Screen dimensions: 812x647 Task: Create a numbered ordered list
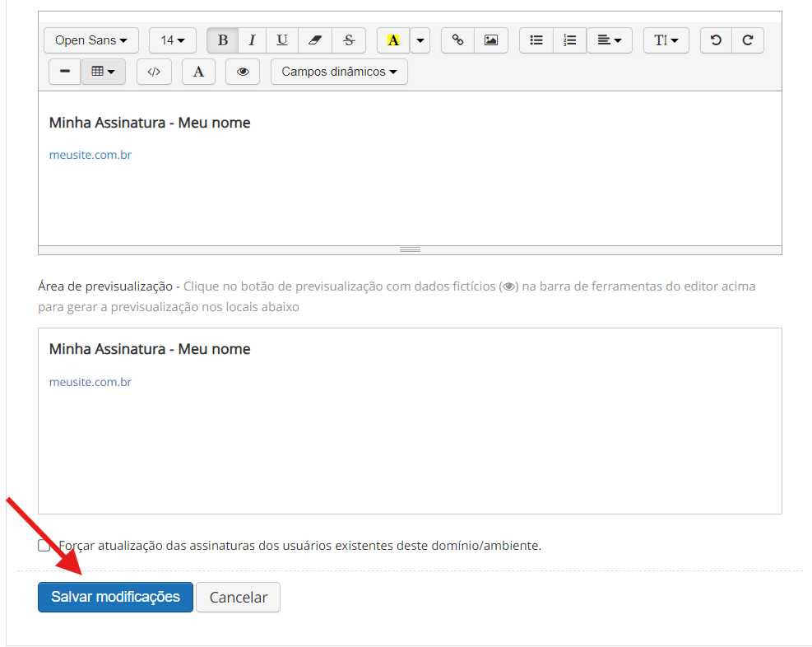pyautogui.click(x=569, y=40)
